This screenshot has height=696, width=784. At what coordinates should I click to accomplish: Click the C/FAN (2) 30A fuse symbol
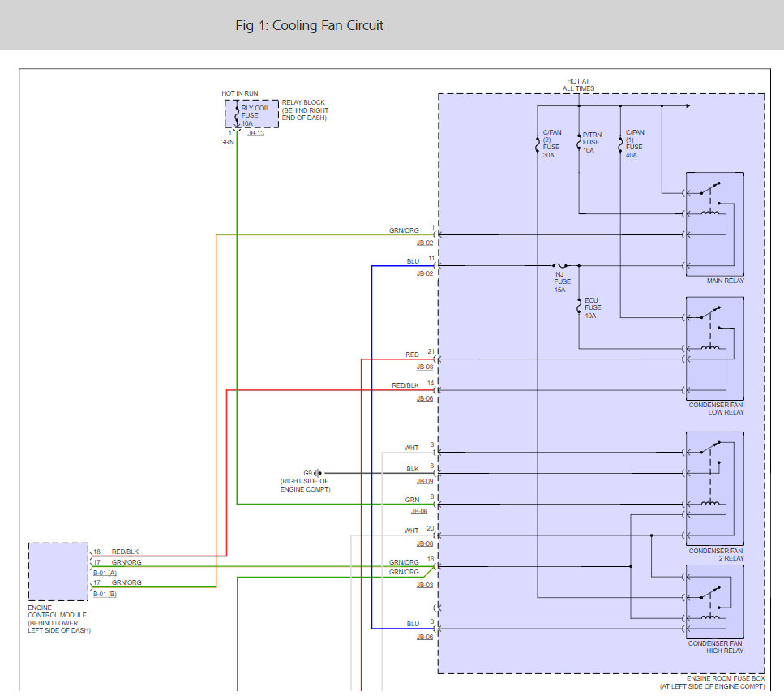[538, 144]
